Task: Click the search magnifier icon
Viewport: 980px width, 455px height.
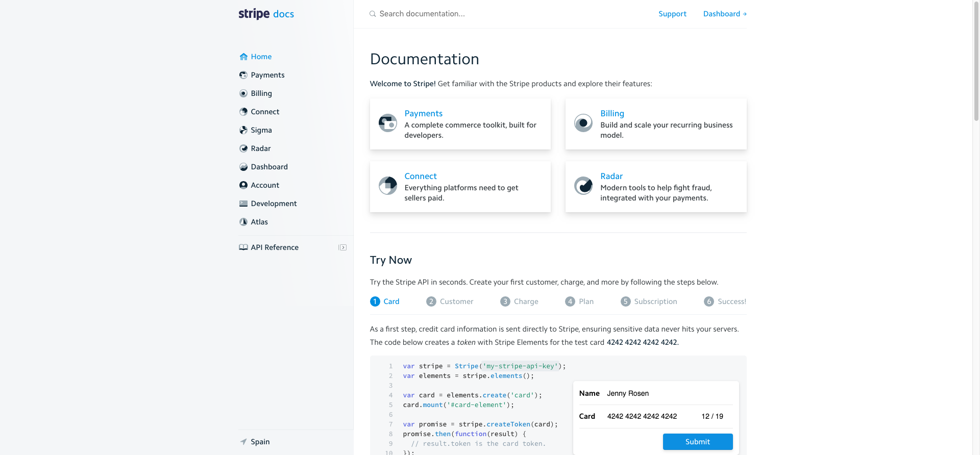Action: 373,14
